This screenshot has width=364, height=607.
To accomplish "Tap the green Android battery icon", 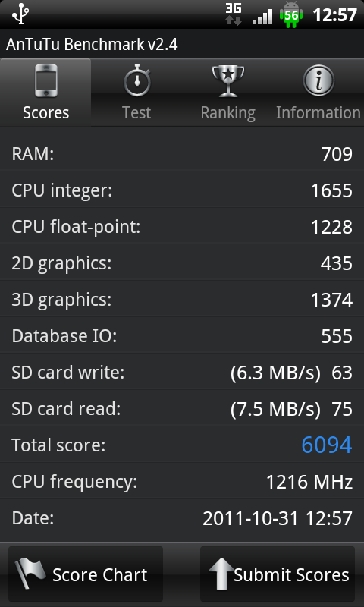I will (291, 14).
